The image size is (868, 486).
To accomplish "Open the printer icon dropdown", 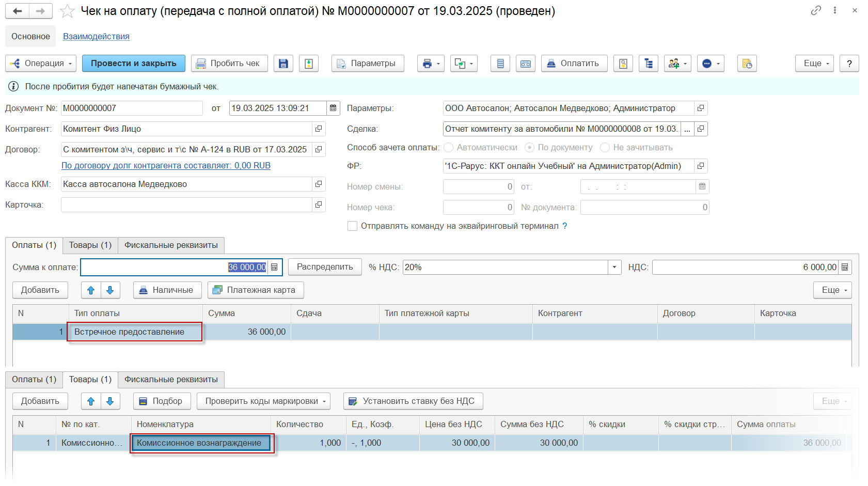I will (431, 64).
